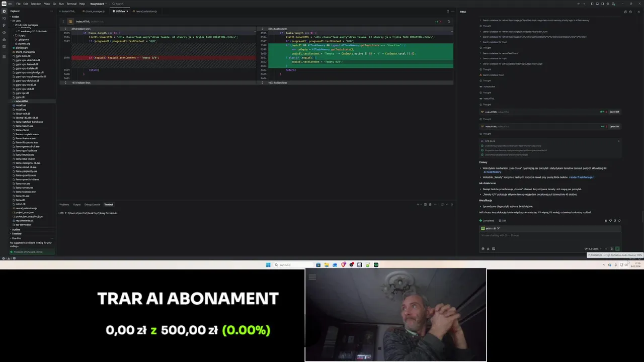This screenshot has width=644, height=362.
Task: Collapse the 3/3 done task list
Action: tap(619, 141)
